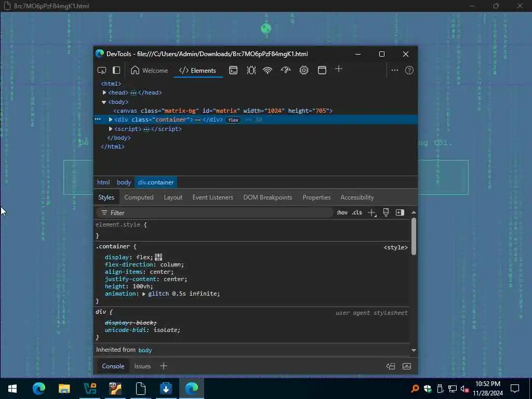Image resolution: width=532 pixels, height=399 pixels.
Task: Add a tool to the drawer
Action: point(164,366)
